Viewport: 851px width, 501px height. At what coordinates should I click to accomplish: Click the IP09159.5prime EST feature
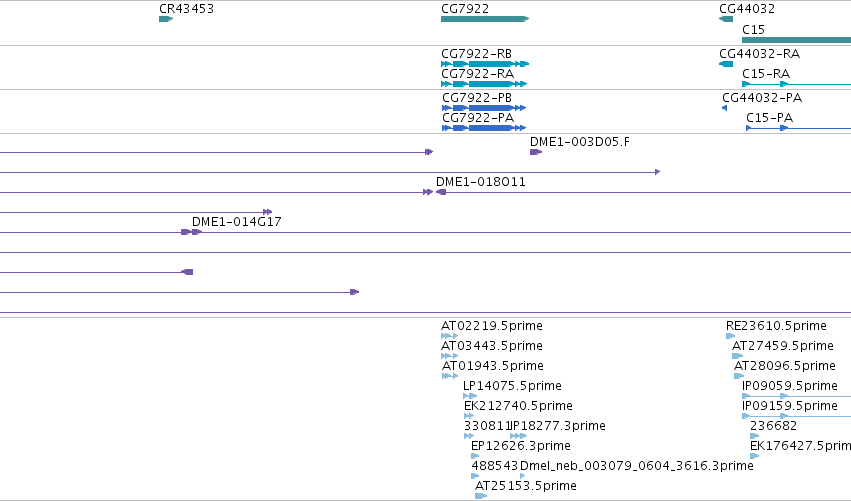[796, 416]
